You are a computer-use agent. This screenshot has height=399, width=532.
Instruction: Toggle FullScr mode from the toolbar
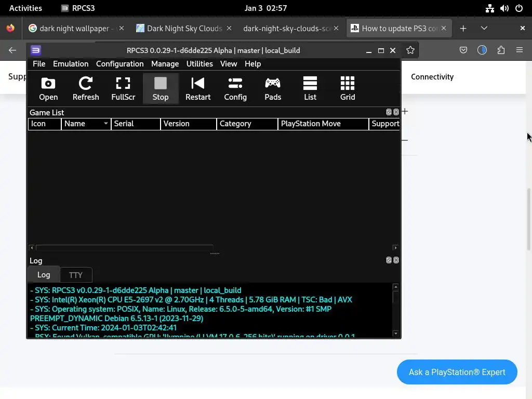point(123,88)
